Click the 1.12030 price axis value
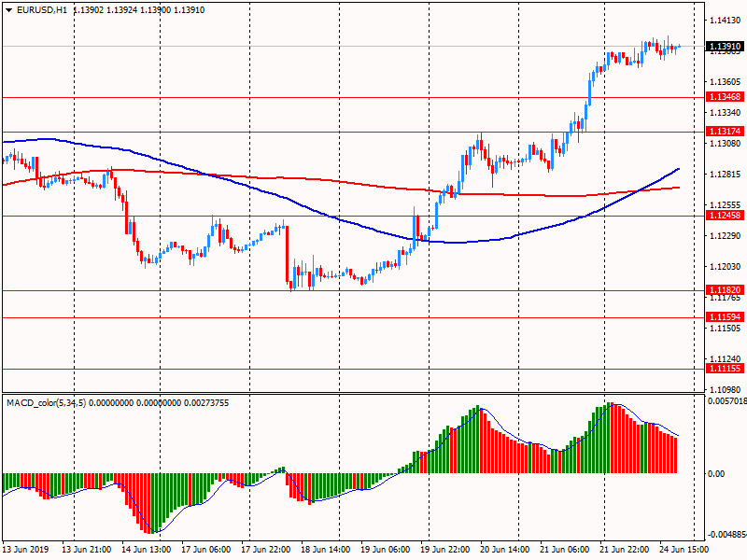The width and height of the screenshot is (747, 560). [x=726, y=267]
